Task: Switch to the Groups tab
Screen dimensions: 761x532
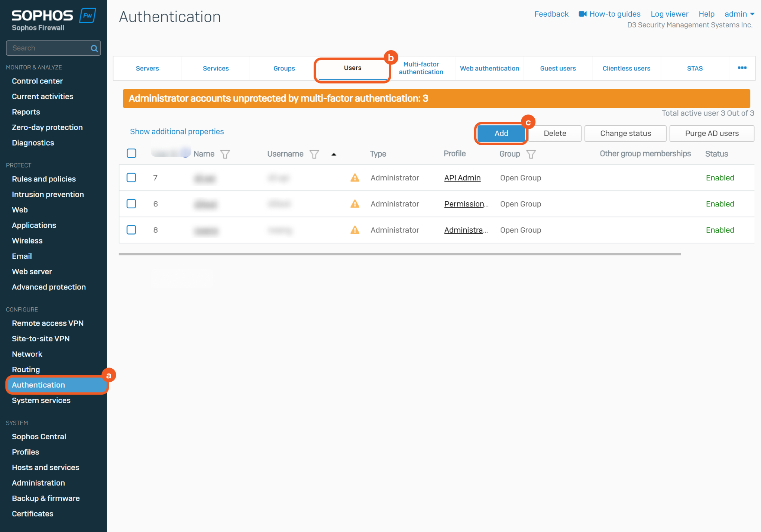Action: tap(284, 68)
